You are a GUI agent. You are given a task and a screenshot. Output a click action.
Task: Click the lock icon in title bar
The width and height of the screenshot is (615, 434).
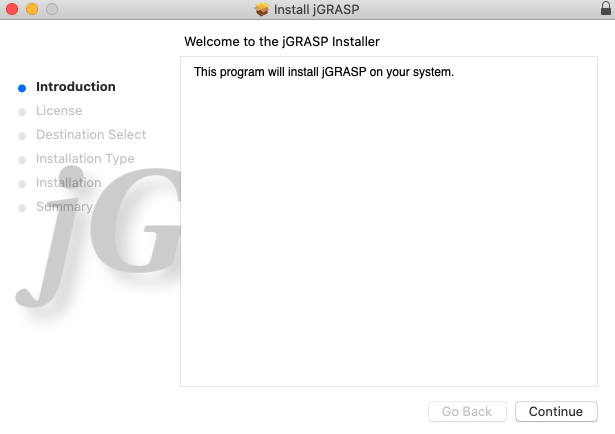click(606, 8)
